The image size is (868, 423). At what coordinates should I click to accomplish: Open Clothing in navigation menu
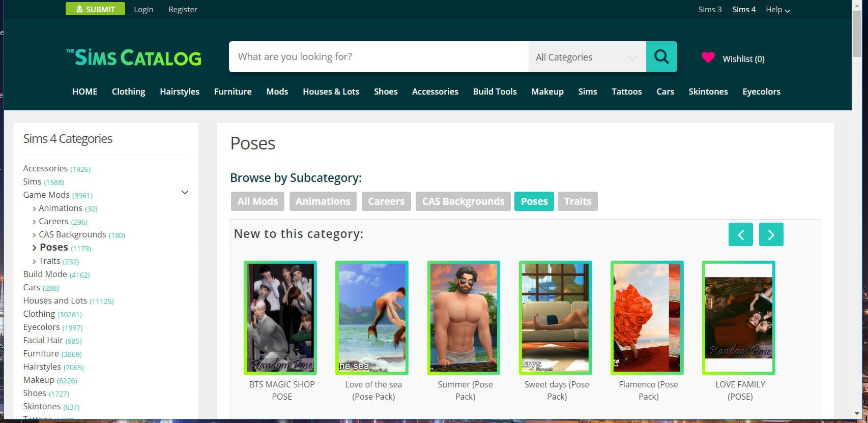(x=128, y=92)
